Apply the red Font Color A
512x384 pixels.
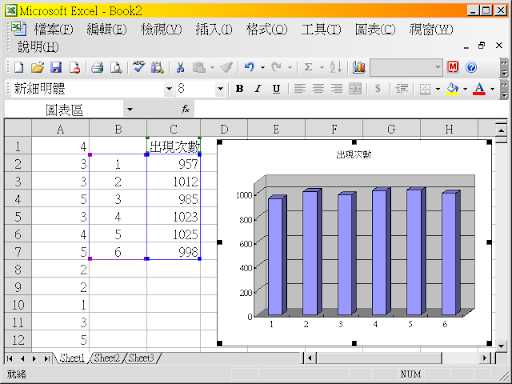point(479,89)
